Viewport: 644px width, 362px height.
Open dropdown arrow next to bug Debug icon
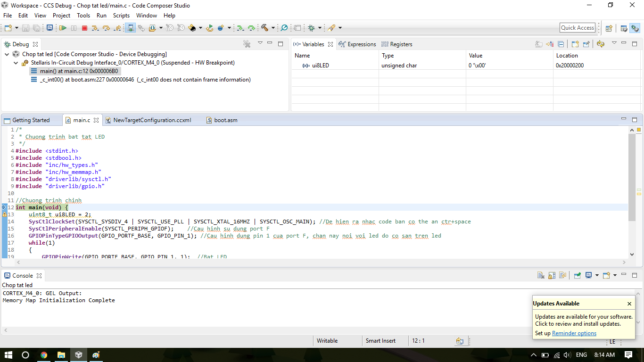click(x=320, y=28)
